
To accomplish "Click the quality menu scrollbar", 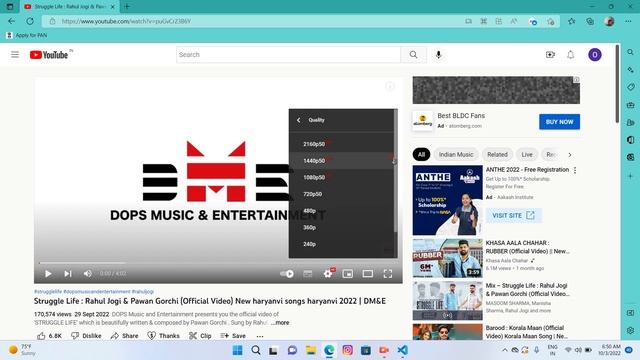I will click(396, 171).
